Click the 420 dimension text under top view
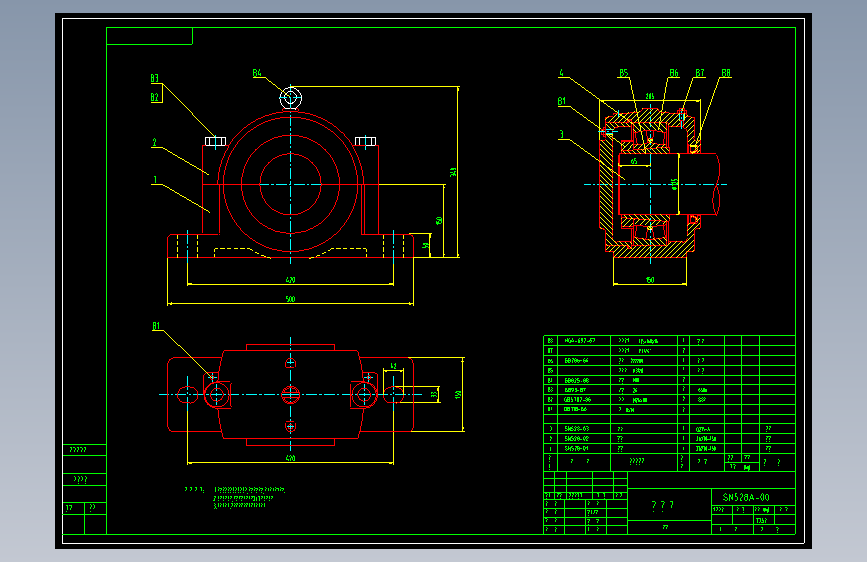Image resolution: width=867 pixels, height=562 pixels. [x=290, y=458]
